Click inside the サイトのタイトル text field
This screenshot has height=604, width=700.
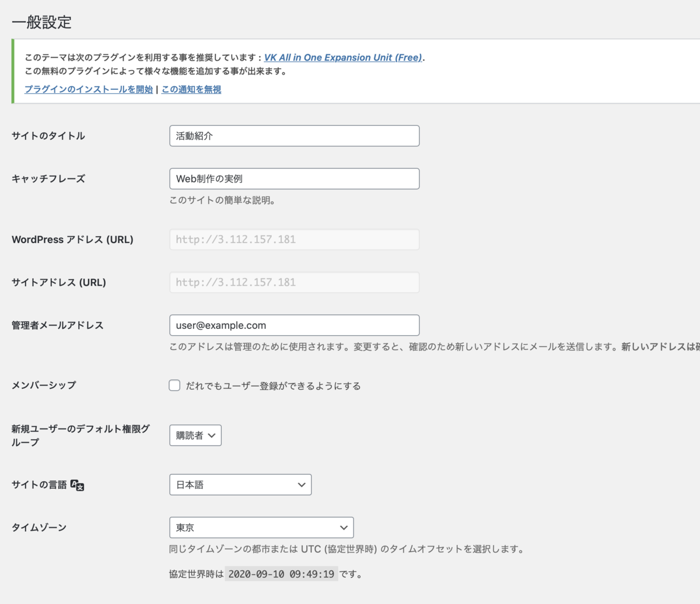(294, 135)
